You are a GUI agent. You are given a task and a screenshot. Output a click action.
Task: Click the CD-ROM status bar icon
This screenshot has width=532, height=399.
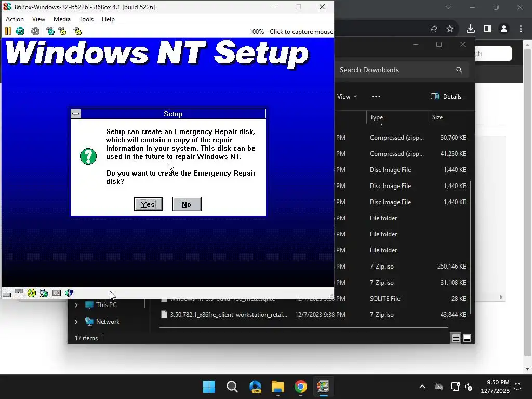click(x=32, y=293)
